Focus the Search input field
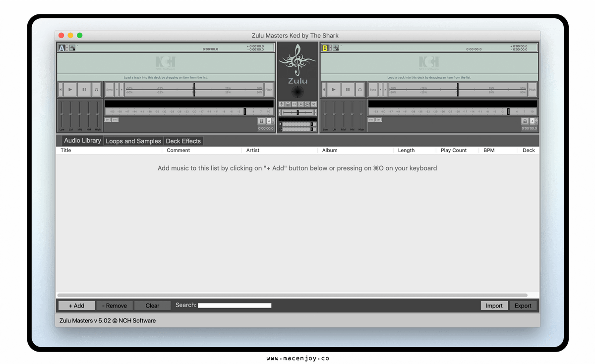Screen dimensions: 595x364 pyautogui.click(x=235, y=306)
